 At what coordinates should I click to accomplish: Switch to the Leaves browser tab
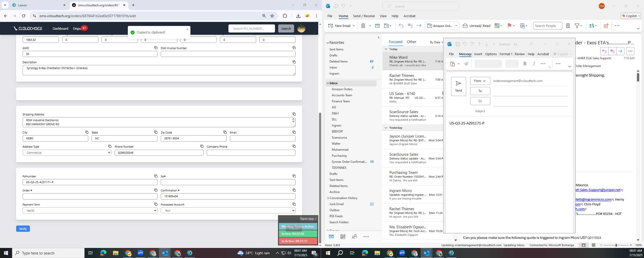[39, 5]
